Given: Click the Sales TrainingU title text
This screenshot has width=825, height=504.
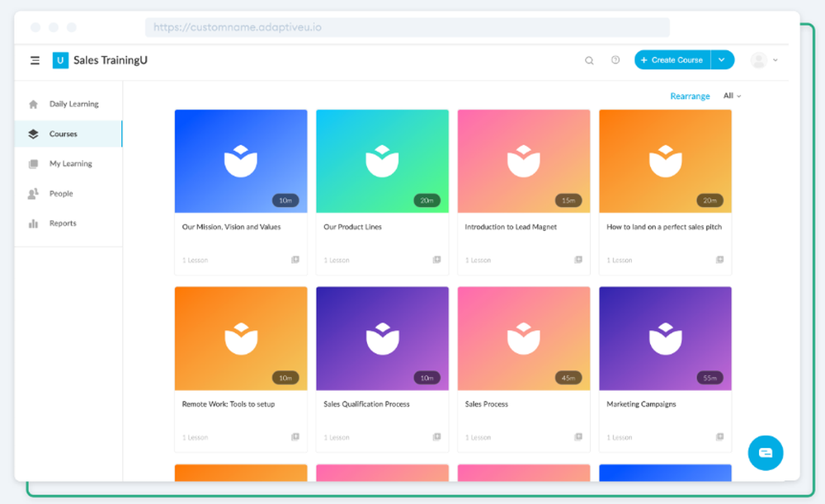Looking at the screenshot, I should (111, 60).
